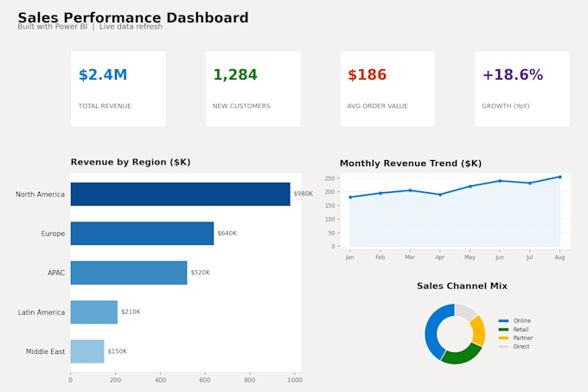Select the North America revenue bar
Screen dimensions: 588x392
181,194
